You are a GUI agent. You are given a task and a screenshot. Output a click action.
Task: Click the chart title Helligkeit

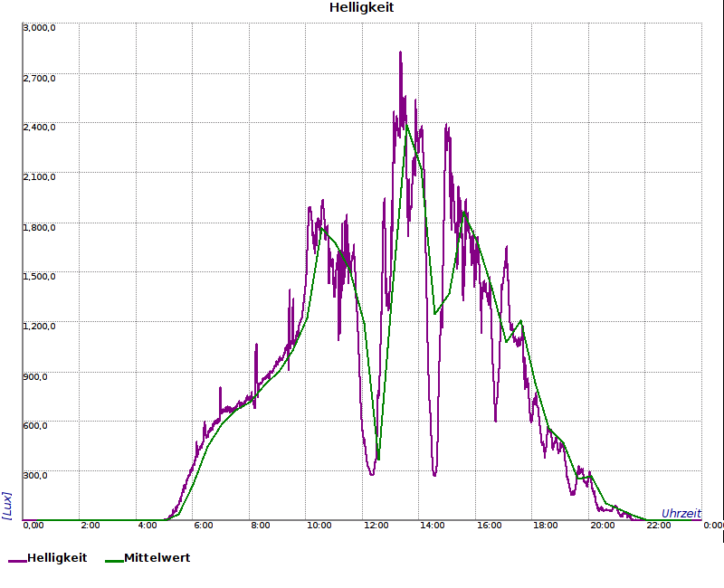pyautogui.click(x=361, y=7)
